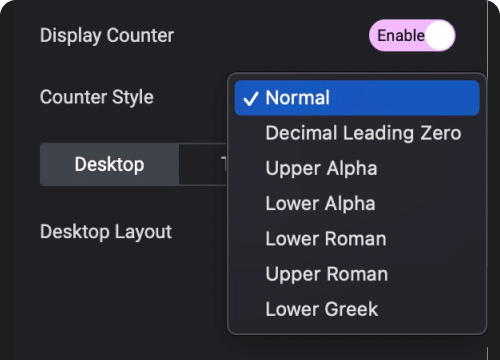Choose the Lower Roman option

pyautogui.click(x=357, y=239)
